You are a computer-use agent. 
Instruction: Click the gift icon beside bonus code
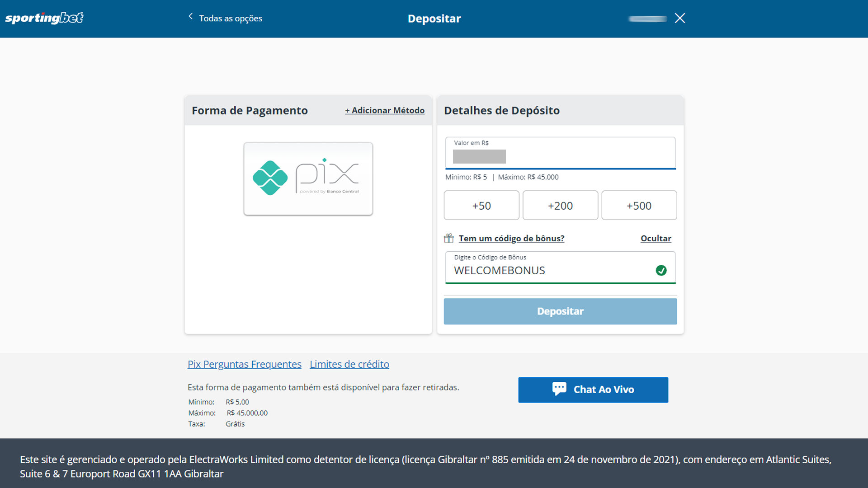[x=448, y=238]
